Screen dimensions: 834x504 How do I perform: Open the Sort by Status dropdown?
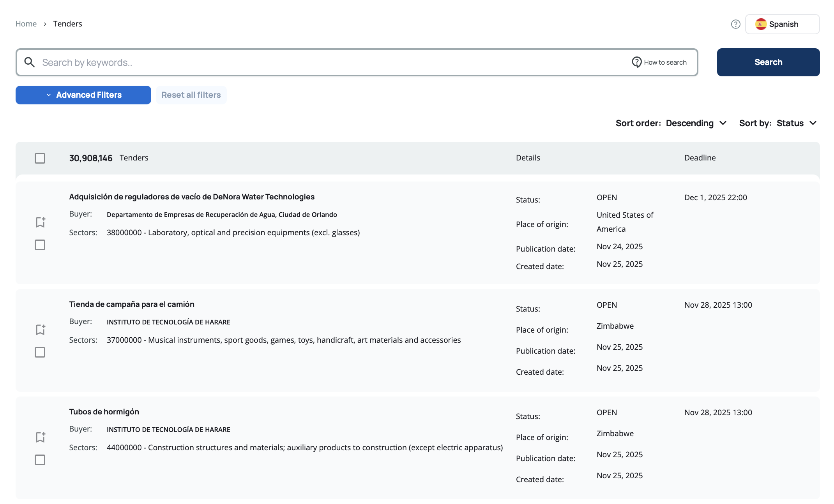point(796,123)
